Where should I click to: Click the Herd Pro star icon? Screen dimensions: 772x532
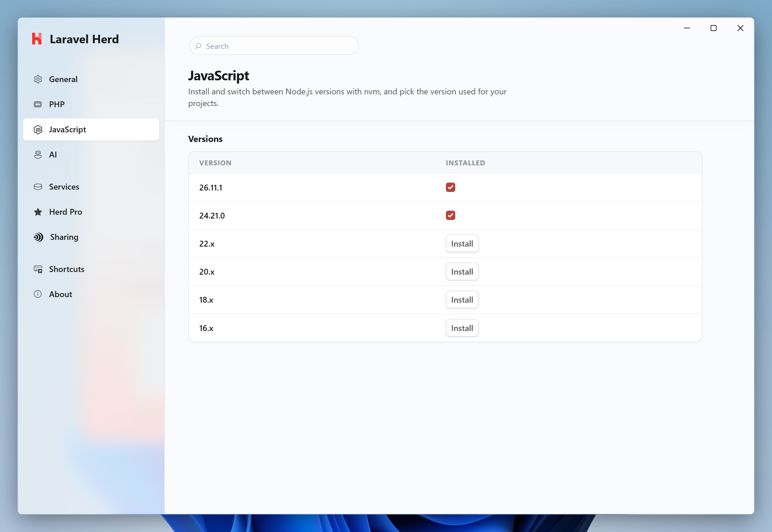38,212
